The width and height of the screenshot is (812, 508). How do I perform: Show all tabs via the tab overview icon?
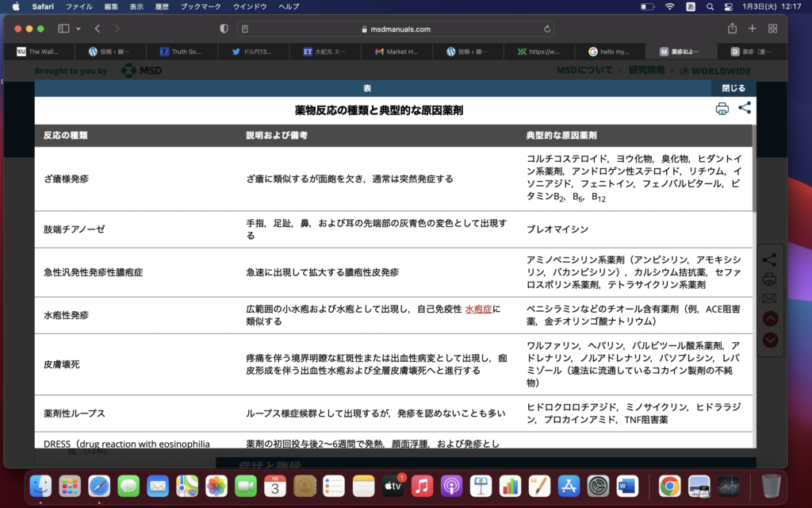pyautogui.click(x=772, y=27)
